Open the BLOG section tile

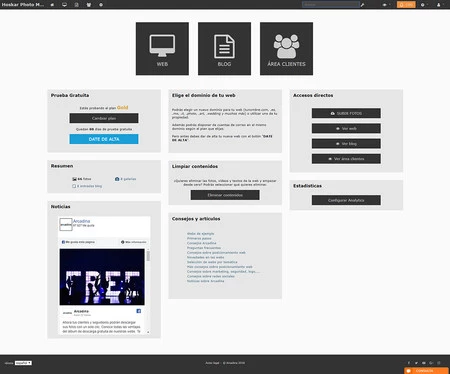[224, 49]
